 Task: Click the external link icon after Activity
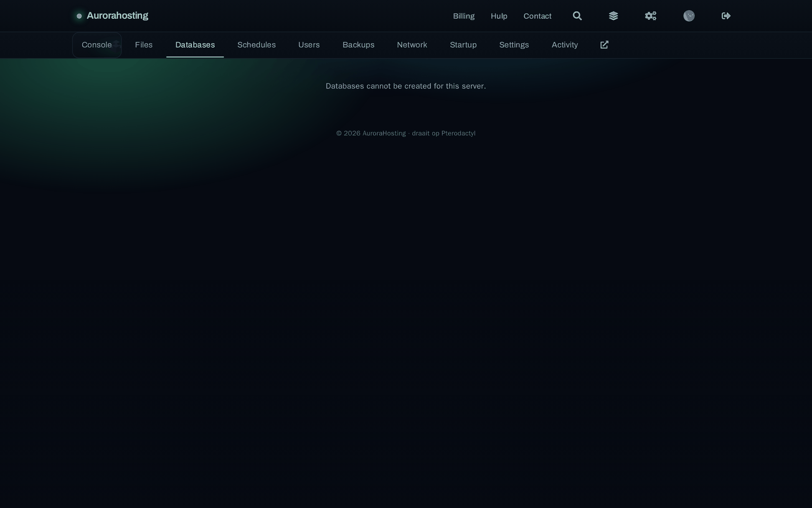pos(604,45)
